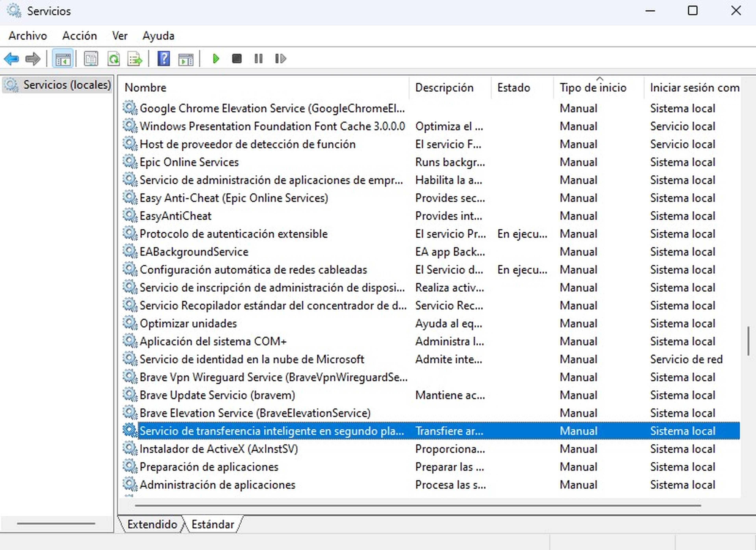Click the green Refresh toolbar icon

click(114, 59)
